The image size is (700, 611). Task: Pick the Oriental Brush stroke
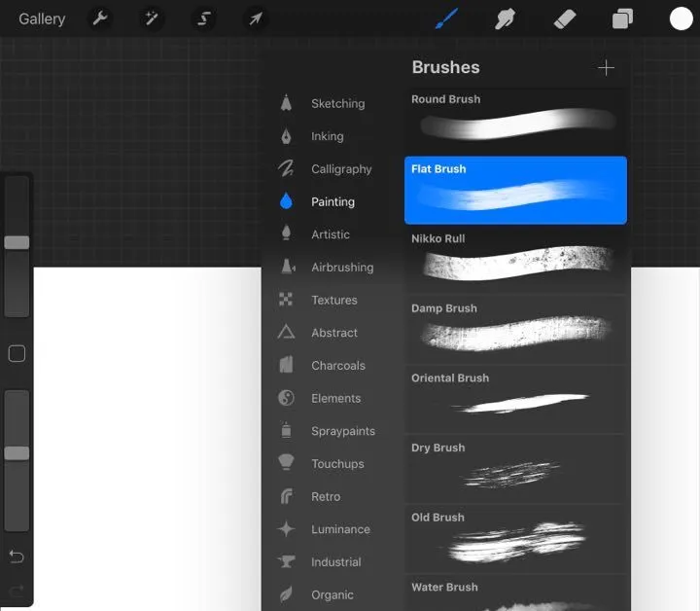515,399
